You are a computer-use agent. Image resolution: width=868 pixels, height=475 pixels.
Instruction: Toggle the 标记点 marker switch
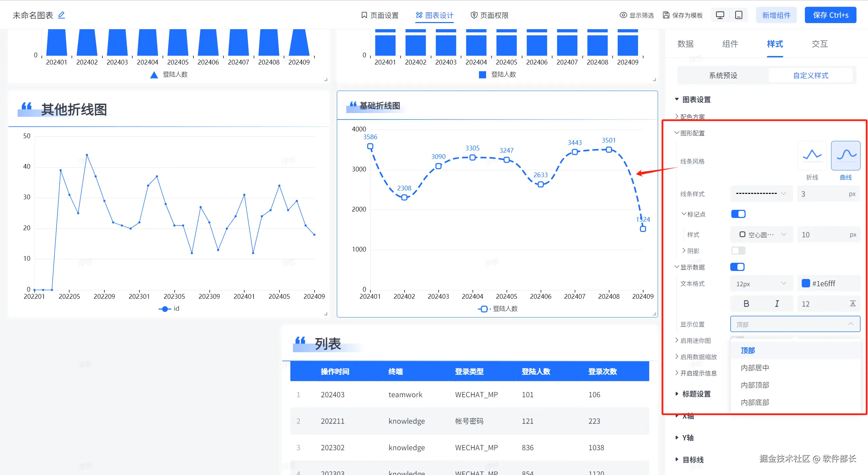(x=738, y=214)
